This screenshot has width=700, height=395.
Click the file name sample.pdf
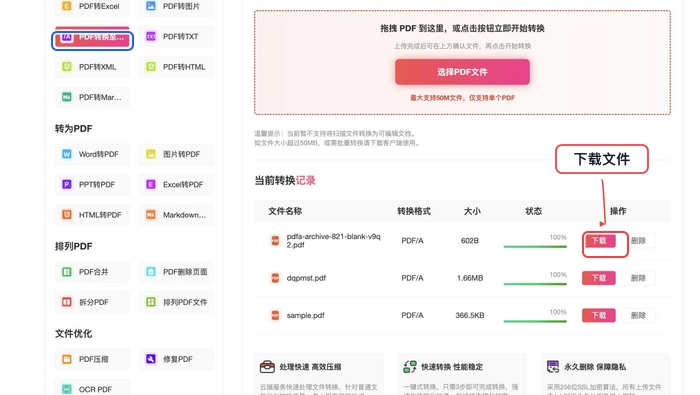[305, 315]
